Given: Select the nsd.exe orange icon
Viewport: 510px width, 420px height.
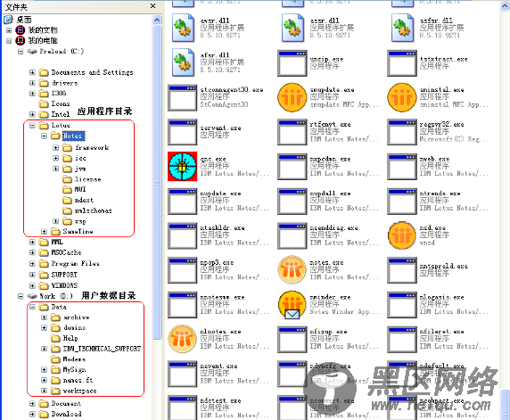Looking at the screenshot, I should 402,235.
